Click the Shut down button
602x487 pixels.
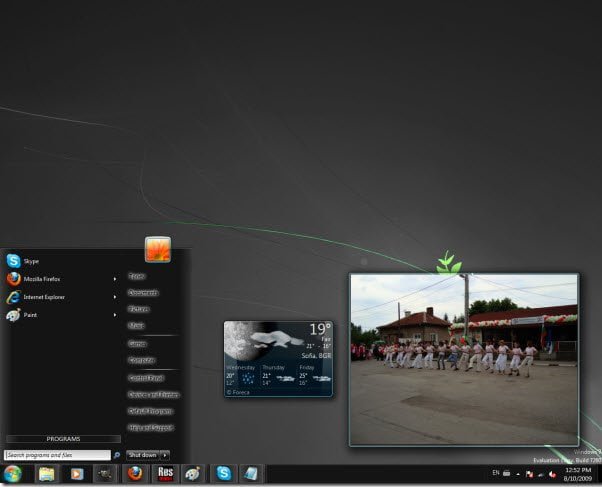(x=142, y=455)
